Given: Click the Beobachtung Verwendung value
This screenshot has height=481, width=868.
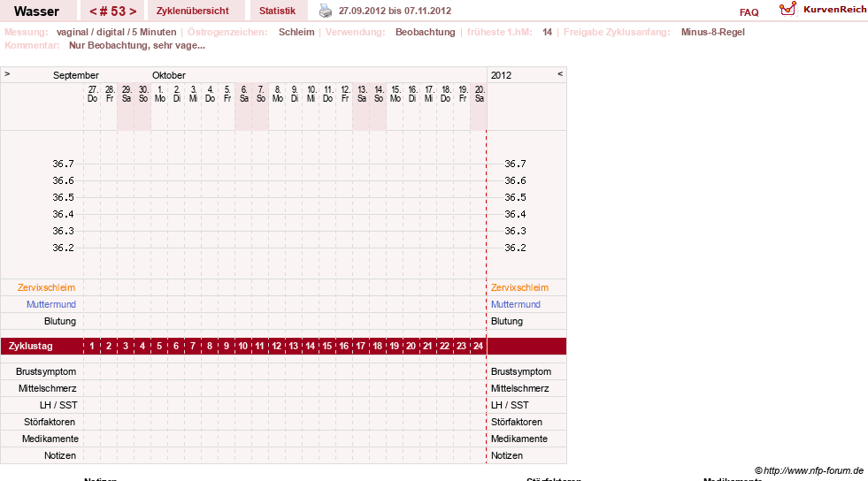Looking at the screenshot, I should [425, 32].
